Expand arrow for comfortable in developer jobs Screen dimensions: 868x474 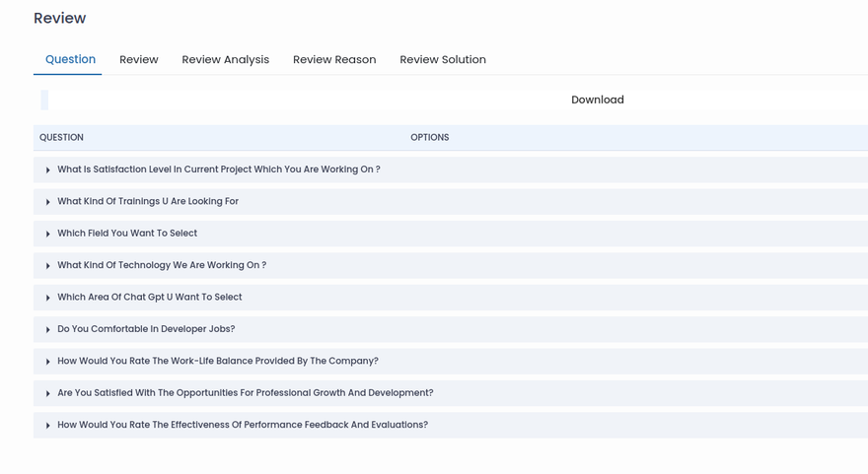[48, 330]
